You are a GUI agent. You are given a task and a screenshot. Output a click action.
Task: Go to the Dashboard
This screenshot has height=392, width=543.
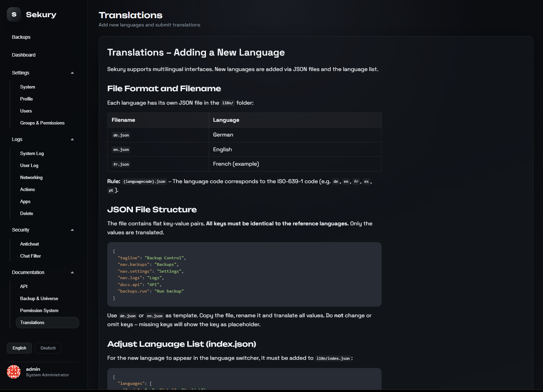click(x=24, y=55)
